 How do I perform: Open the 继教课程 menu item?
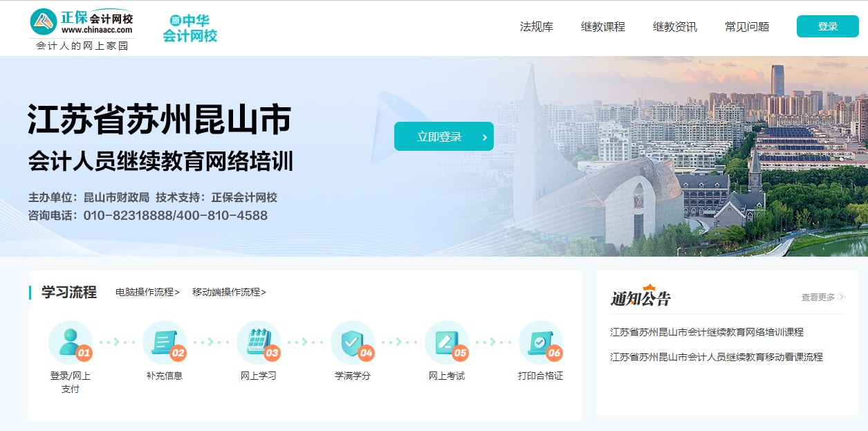(x=603, y=27)
